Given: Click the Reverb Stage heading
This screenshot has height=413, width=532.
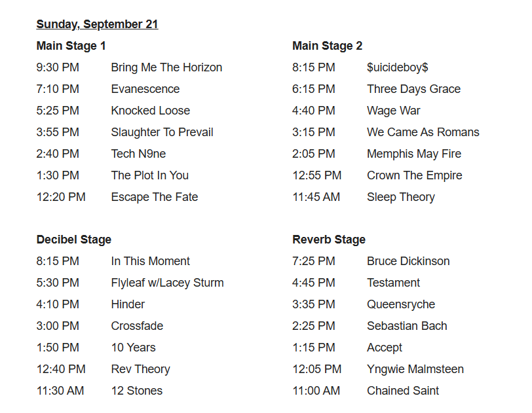Looking at the screenshot, I should point(329,240).
